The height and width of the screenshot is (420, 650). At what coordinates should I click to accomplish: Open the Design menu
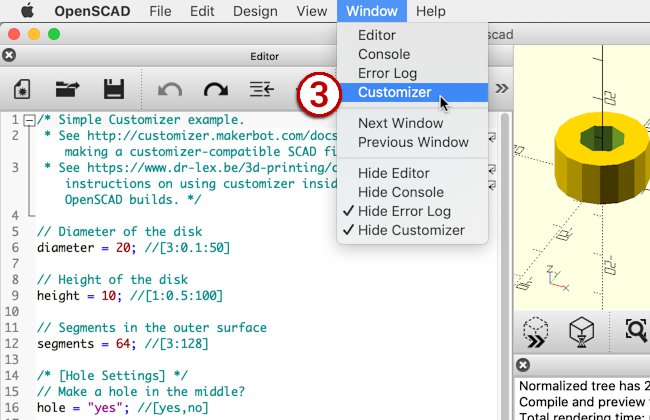coord(255,11)
